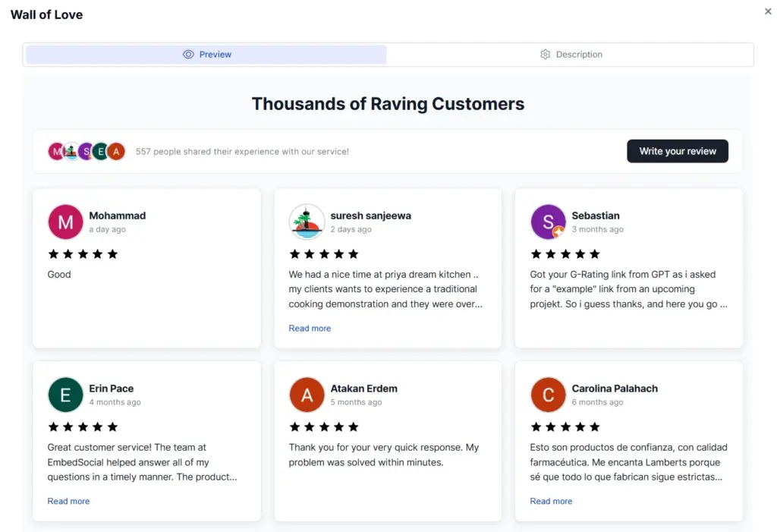Viewport: 777px width, 532px height.
Task: Open the Description tab
Action: coord(571,55)
